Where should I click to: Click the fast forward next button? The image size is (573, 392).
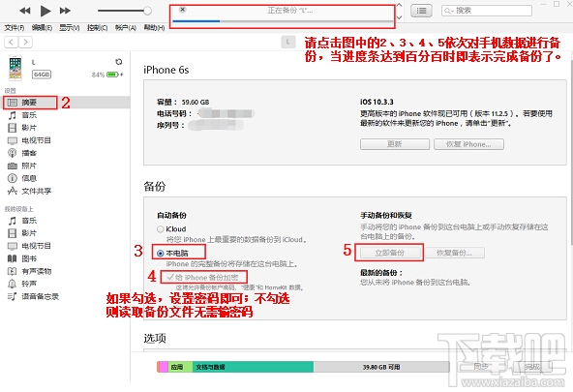tap(65, 11)
